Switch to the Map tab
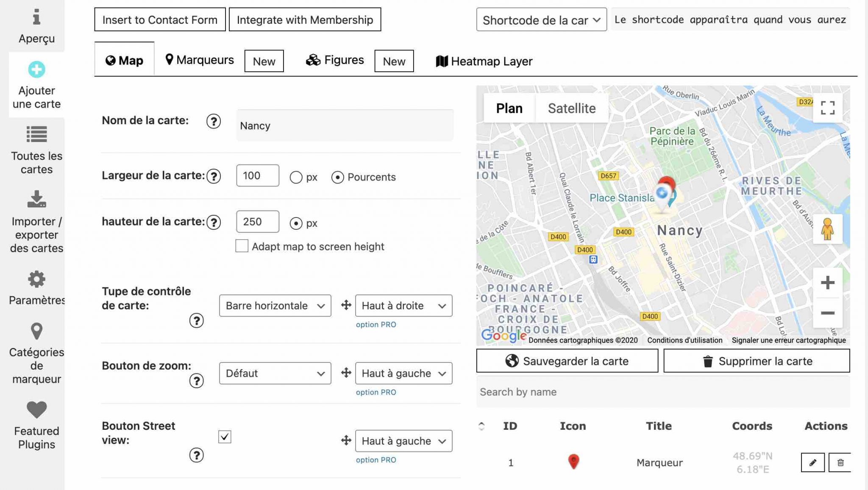 [124, 60]
